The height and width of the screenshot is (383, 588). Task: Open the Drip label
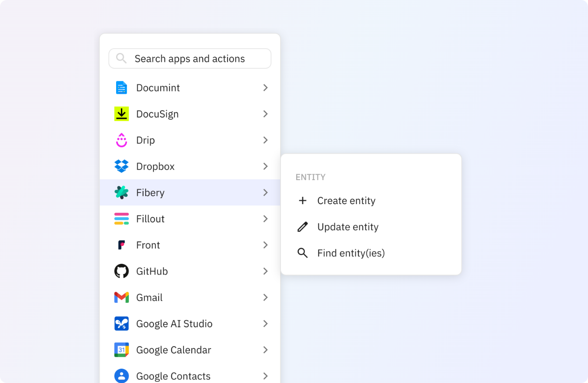pyautogui.click(x=145, y=140)
